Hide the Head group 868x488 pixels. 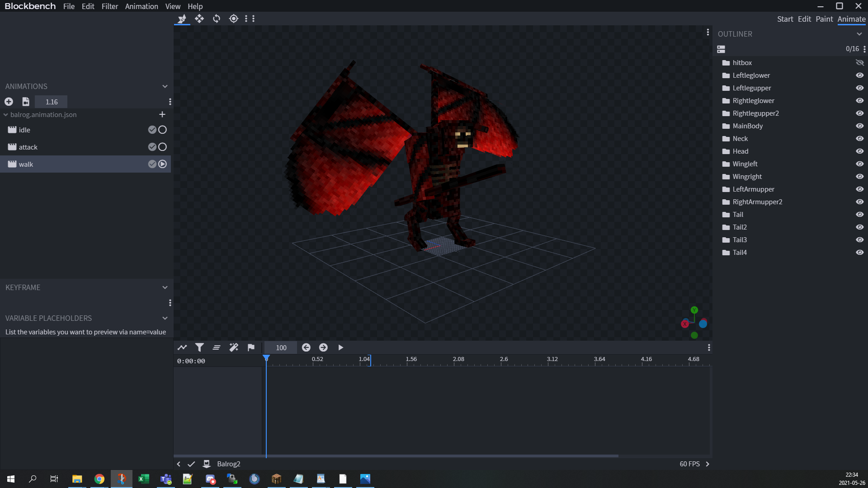(860, 151)
